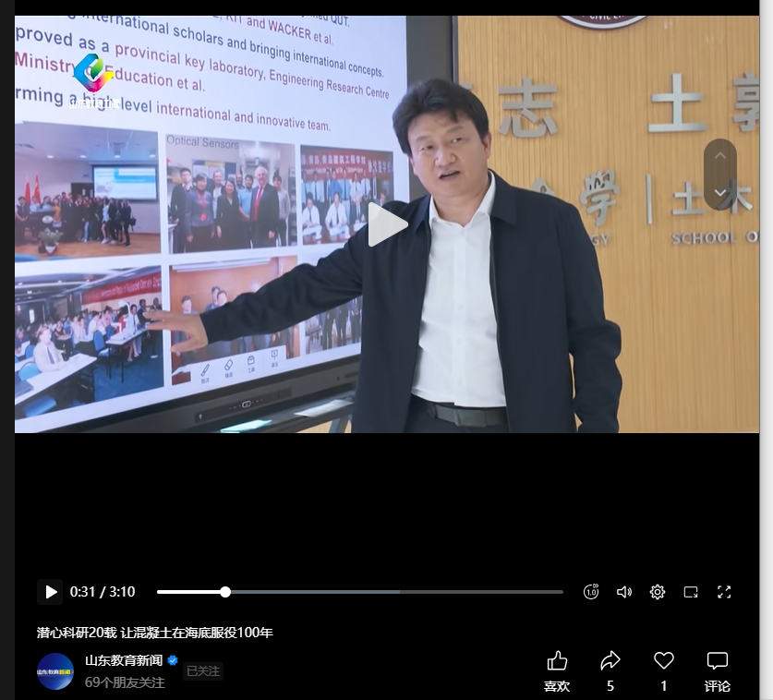The width and height of the screenshot is (773, 700).
Task: Open comments via the speech bubble icon
Action: (717, 661)
